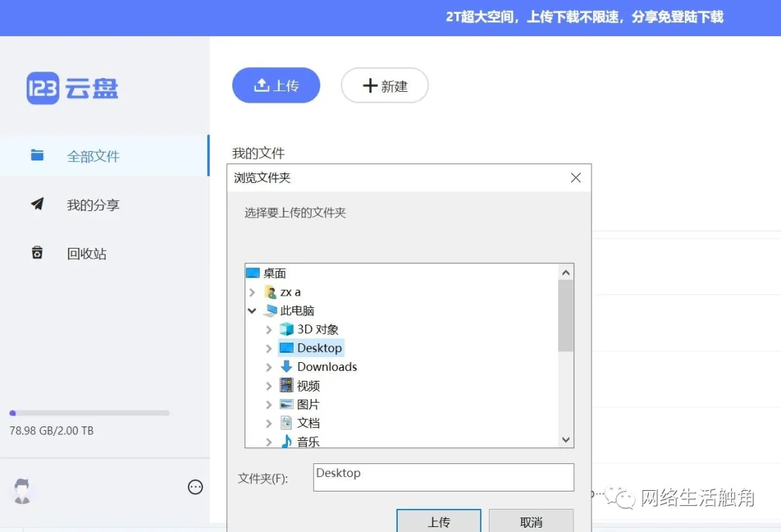This screenshot has height=532, width=781.
Task: Click inside the 文件夹(F) input field
Action: [x=443, y=477]
